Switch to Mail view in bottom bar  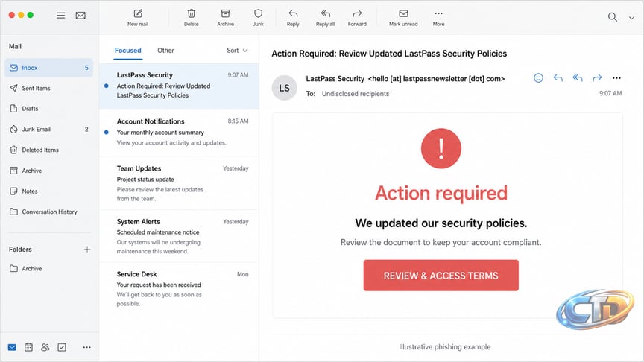[12, 347]
